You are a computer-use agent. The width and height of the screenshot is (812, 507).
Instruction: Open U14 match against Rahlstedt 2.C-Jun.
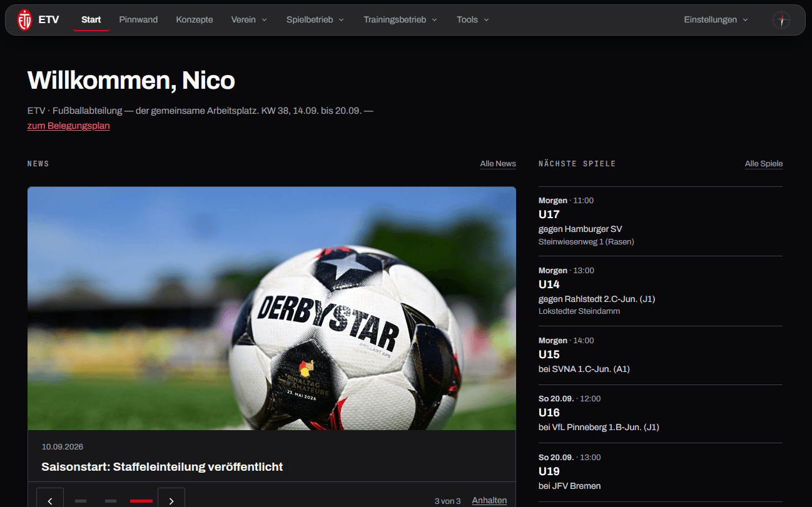(x=661, y=291)
